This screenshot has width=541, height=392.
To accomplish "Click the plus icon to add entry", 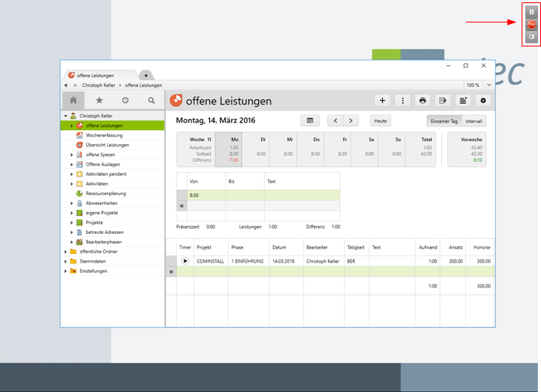I will pyautogui.click(x=382, y=101).
